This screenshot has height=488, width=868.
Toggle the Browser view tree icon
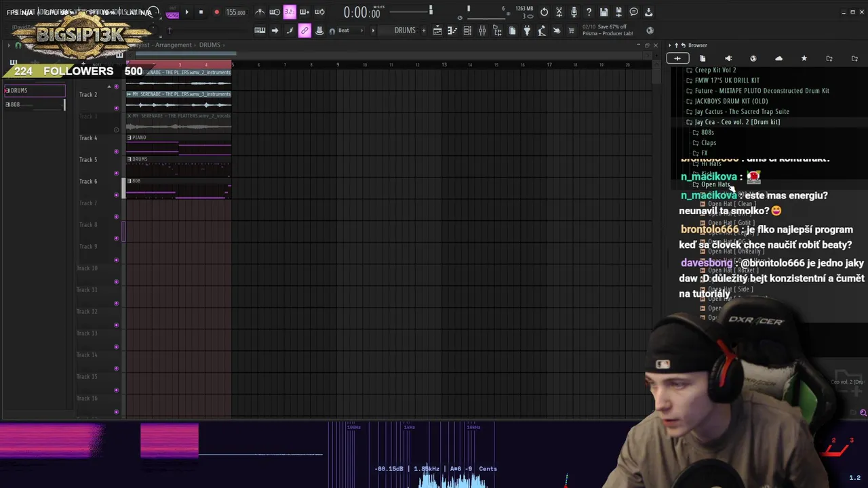pos(497,30)
